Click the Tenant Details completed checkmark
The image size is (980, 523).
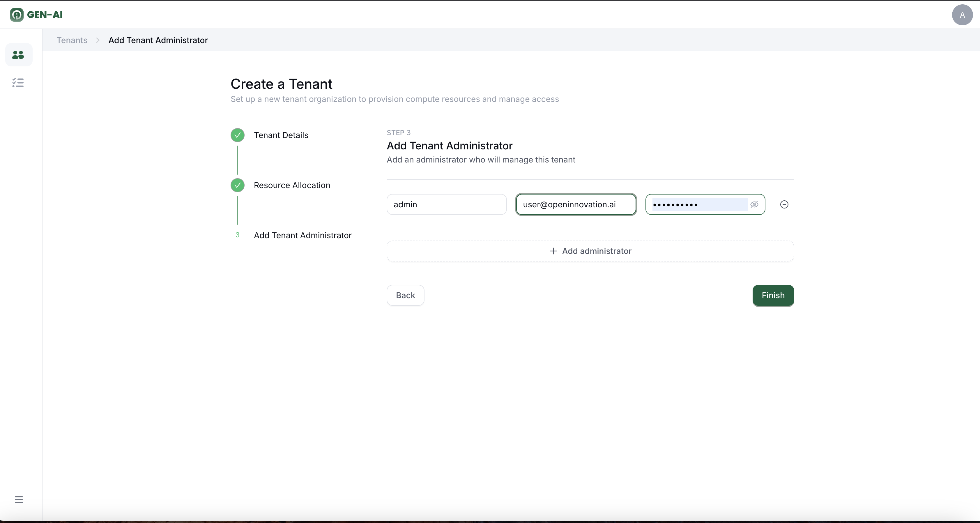(x=237, y=135)
